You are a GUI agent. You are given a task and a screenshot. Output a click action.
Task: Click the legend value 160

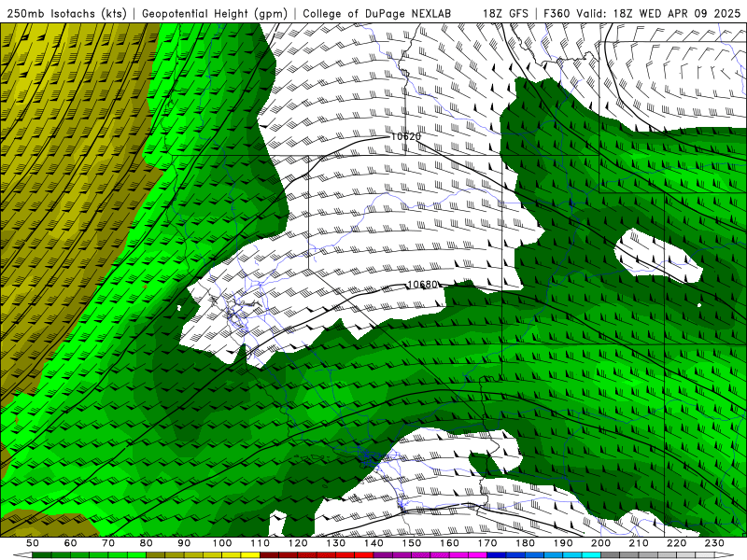449,543
